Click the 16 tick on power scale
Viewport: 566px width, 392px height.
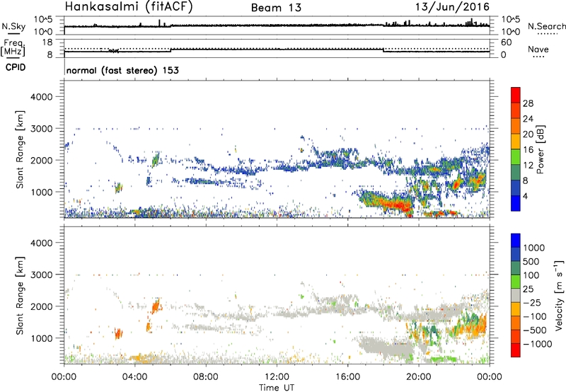[x=528, y=150]
